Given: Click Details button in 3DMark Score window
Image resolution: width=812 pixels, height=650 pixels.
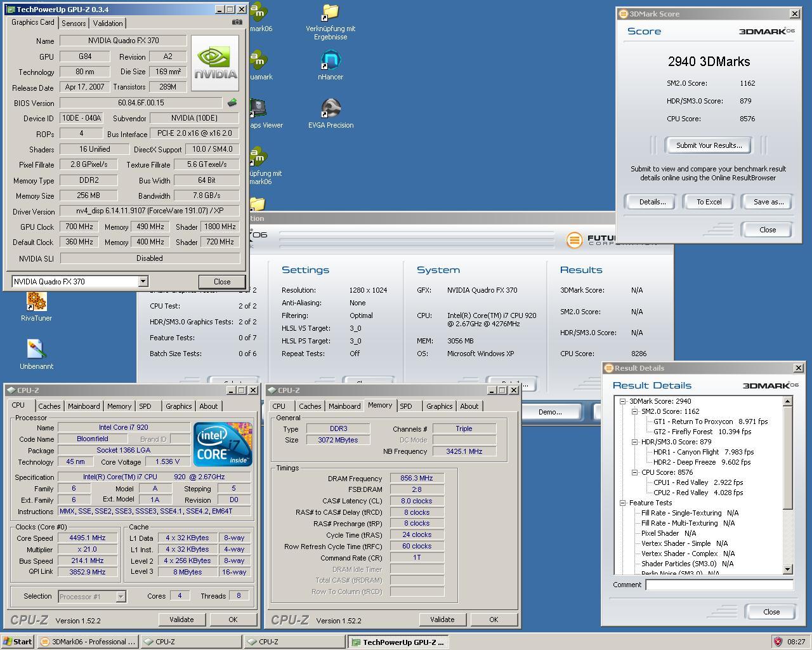Looking at the screenshot, I should click(652, 202).
